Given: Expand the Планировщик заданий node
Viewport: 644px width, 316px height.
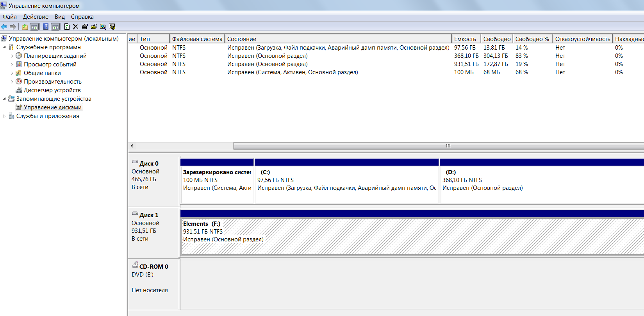Looking at the screenshot, I should pyautogui.click(x=12, y=56).
